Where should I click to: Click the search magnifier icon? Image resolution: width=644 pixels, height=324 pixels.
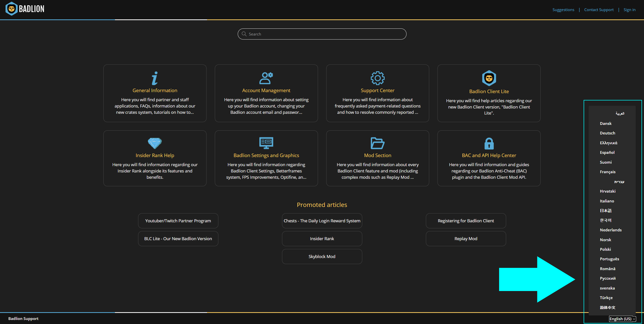tap(244, 34)
